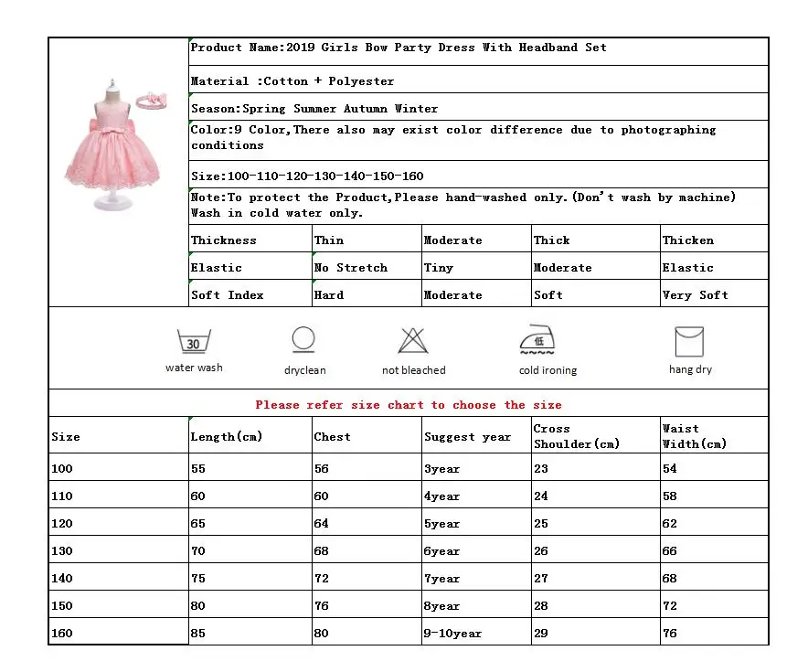Select the dryclean circle symbol

tap(303, 339)
